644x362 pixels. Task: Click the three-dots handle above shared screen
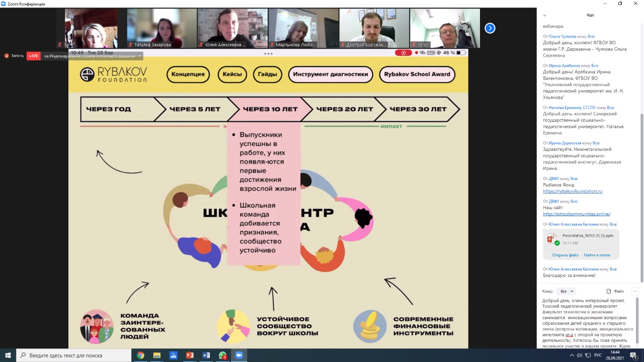tap(268, 53)
